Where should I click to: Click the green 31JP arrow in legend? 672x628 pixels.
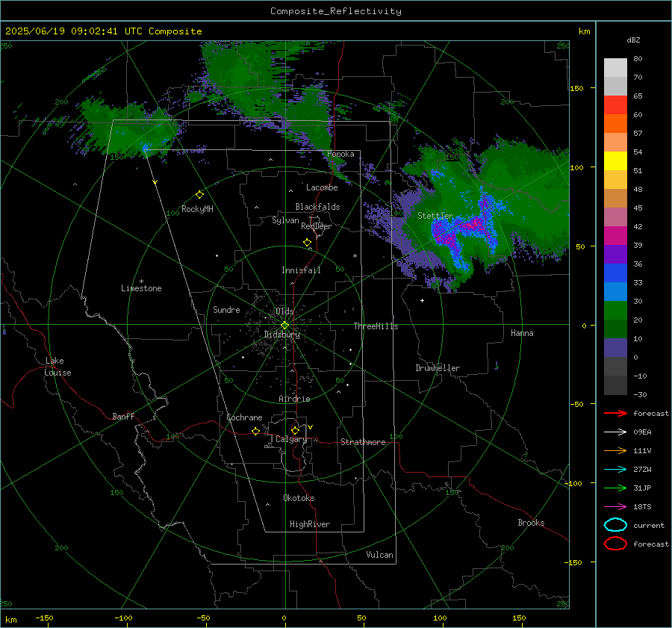pyautogui.click(x=615, y=488)
